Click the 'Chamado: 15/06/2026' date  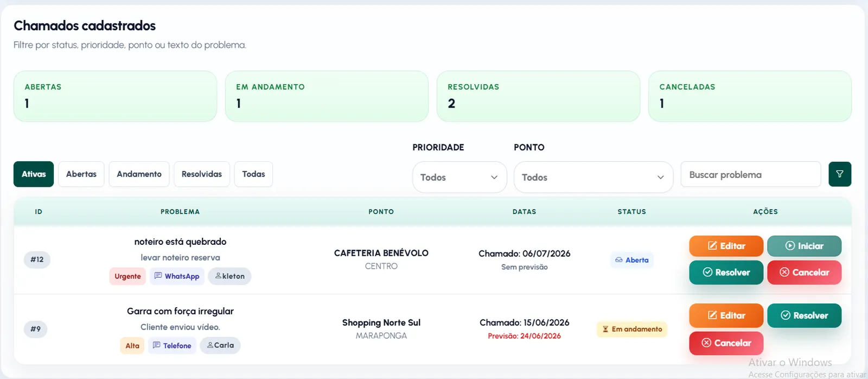pyautogui.click(x=525, y=323)
